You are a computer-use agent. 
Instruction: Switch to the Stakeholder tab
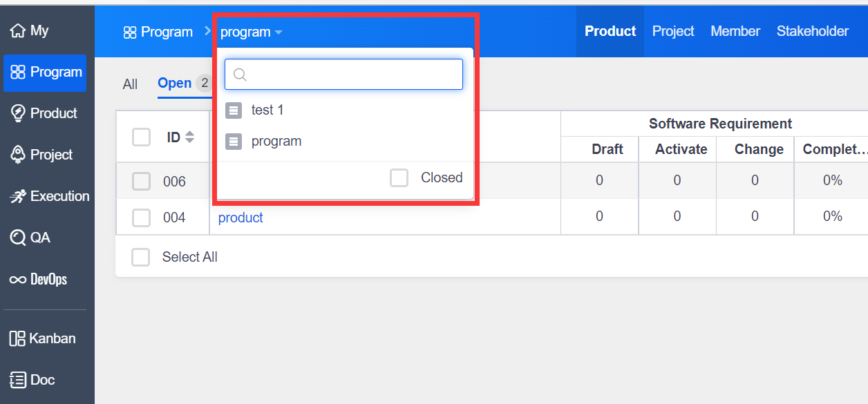(x=812, y=32)
